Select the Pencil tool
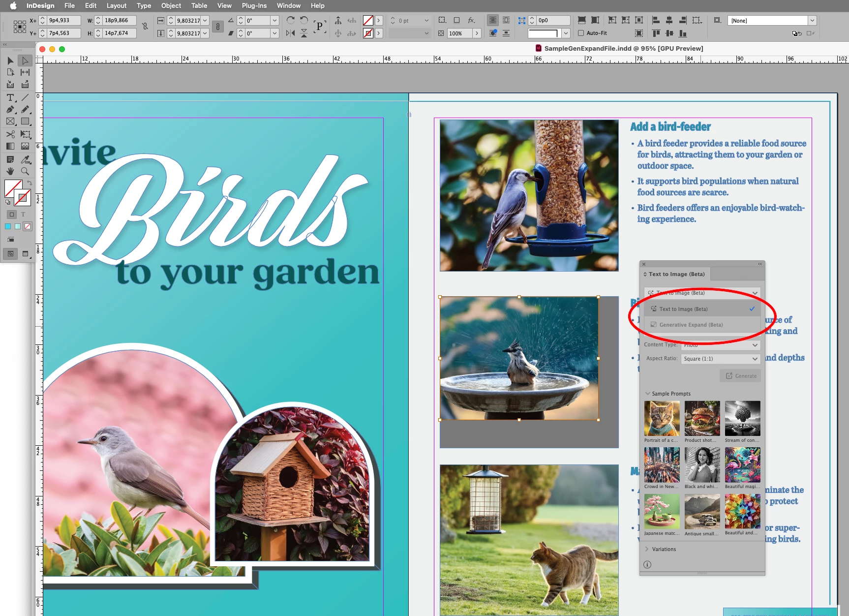849x616 pixels. pos(25,109)
